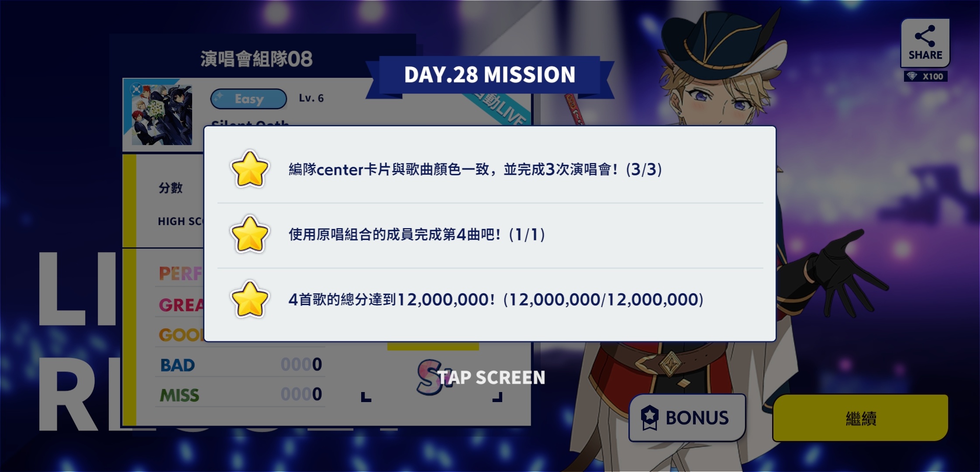The width and height of the screenshot is (980, 472).
Task: Tap the yellow 繼續 continue button
Action: point(860,418)
